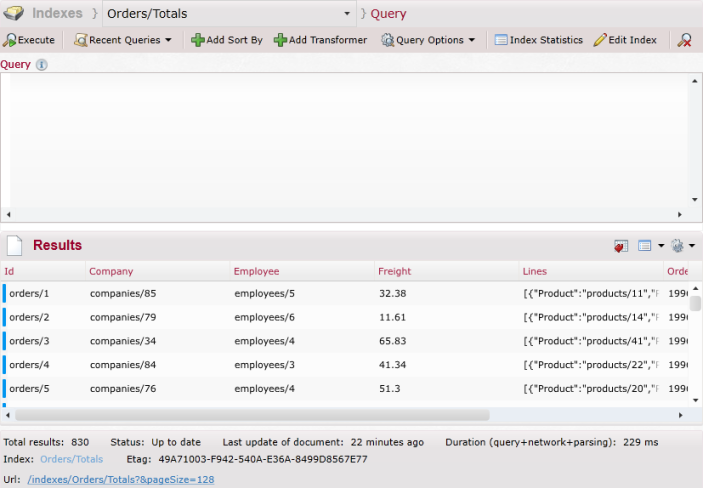Open the gear settings dropdown arrow
703x488 pixels.
[x=692, y=245]
